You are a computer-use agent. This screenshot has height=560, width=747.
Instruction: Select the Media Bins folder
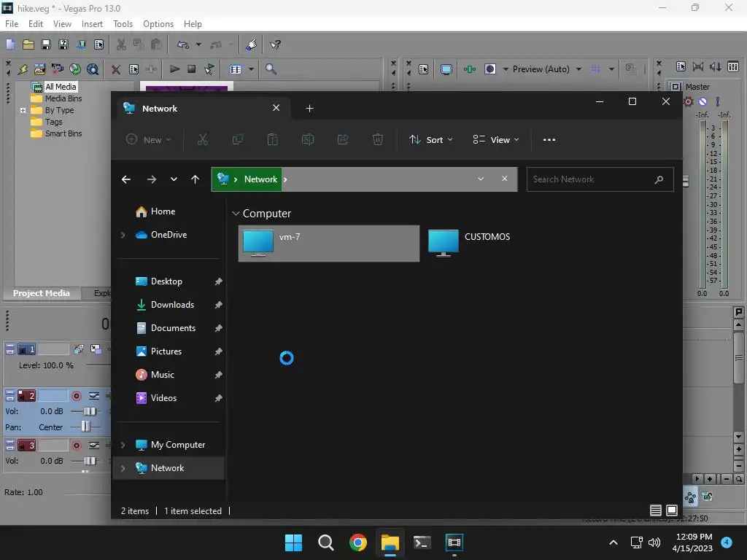click(x=63, y=98)
